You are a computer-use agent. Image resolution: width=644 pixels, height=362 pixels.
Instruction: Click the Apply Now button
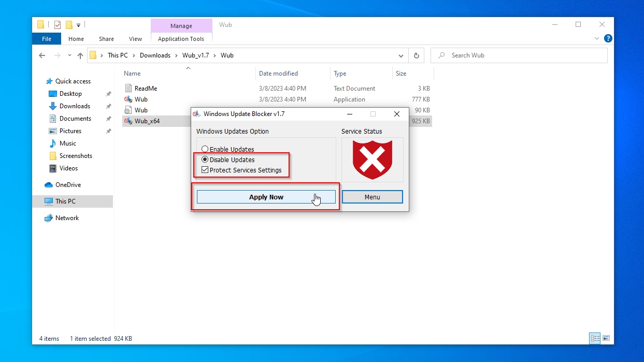(x=266, y=197)
